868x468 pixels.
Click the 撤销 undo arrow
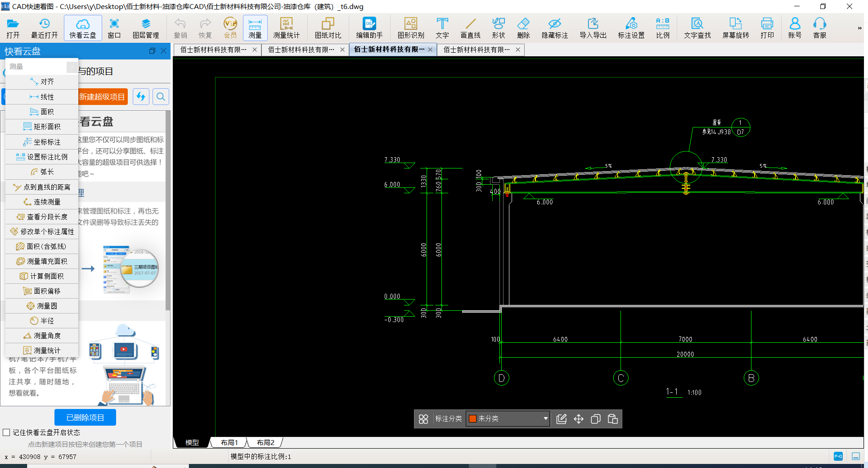point(180,28)
